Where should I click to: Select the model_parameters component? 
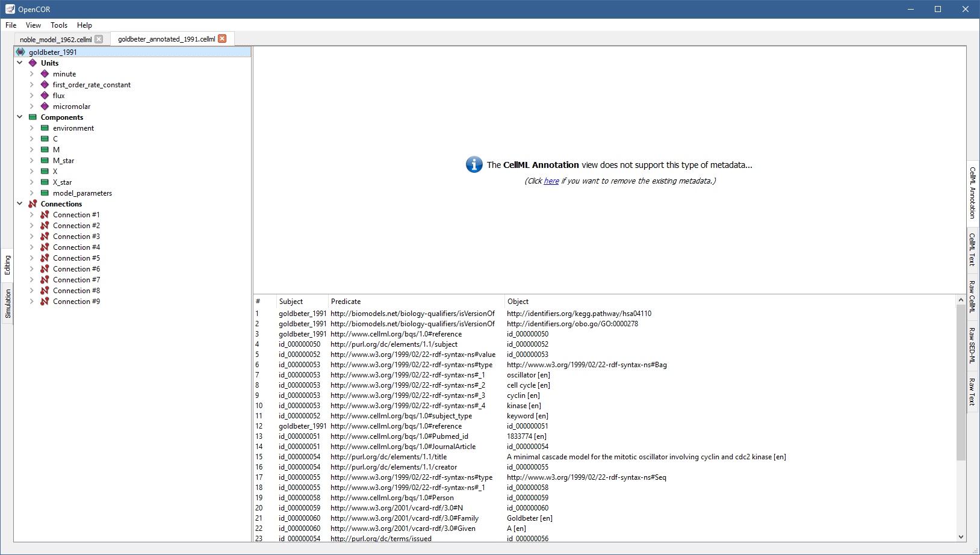click(x=82, y=193)
